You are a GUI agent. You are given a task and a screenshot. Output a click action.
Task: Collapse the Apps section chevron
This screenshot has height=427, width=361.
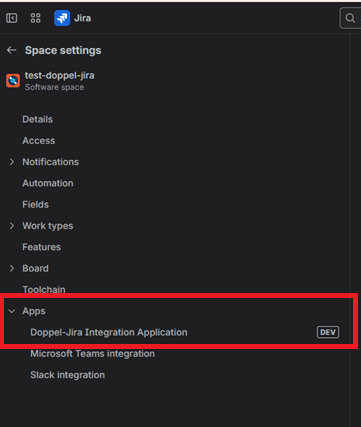pos(12,311)
